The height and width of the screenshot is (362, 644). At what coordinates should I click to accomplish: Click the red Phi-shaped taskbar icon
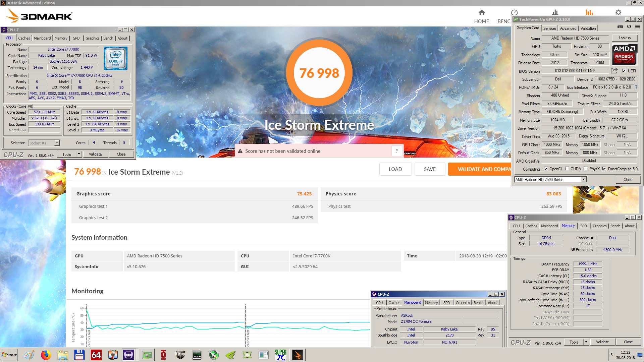click(x=163, y=355)
